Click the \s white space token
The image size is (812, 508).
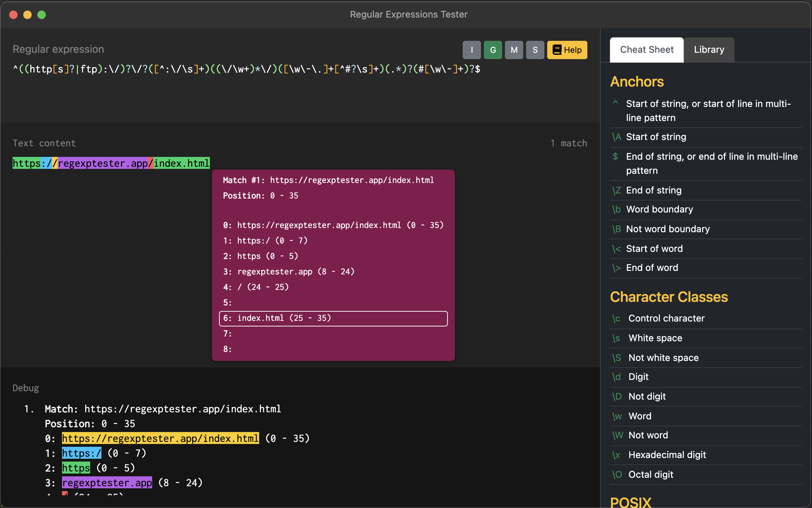[616, 338]
